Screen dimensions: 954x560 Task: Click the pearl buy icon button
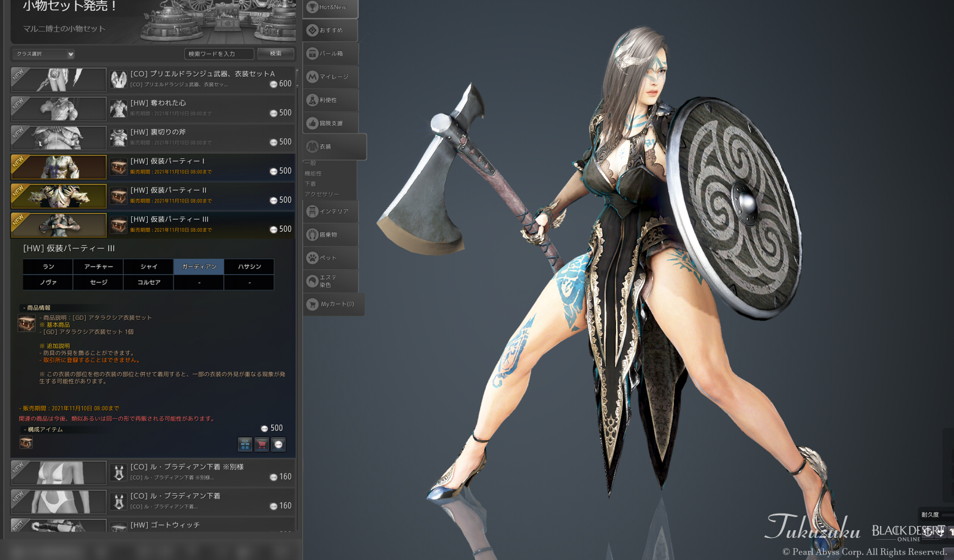click(x=278, y=444)
